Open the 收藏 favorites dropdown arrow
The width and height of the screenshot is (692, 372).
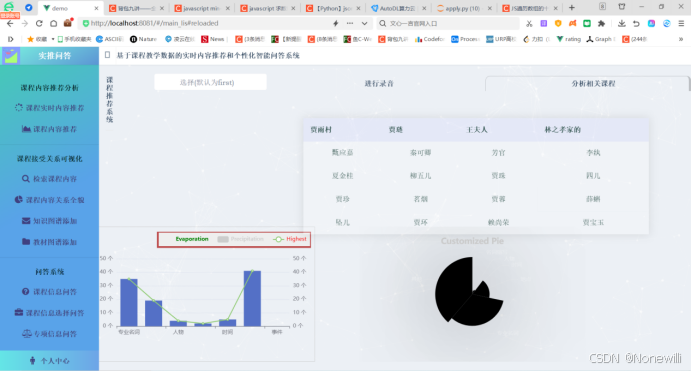click(53, 39)
